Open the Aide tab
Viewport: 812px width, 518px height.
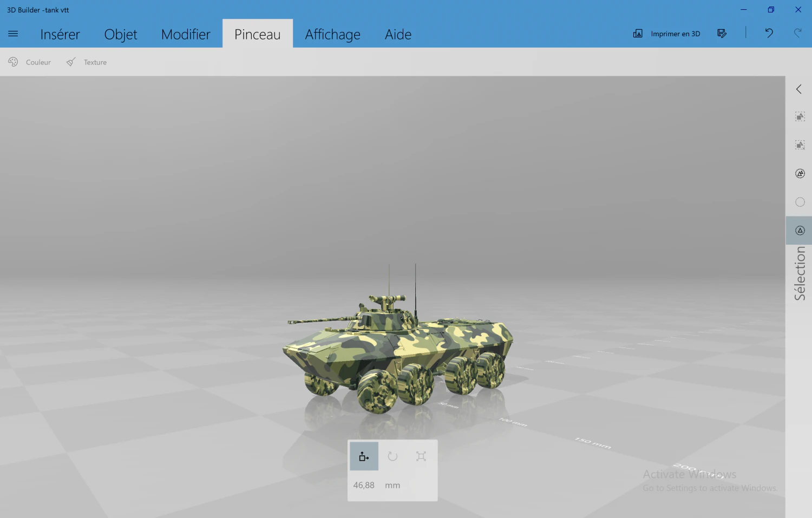[x=398, y=34]
